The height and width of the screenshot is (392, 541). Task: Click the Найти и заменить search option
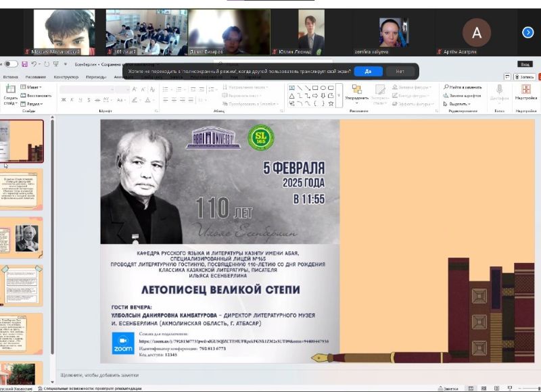pos(463,87)
